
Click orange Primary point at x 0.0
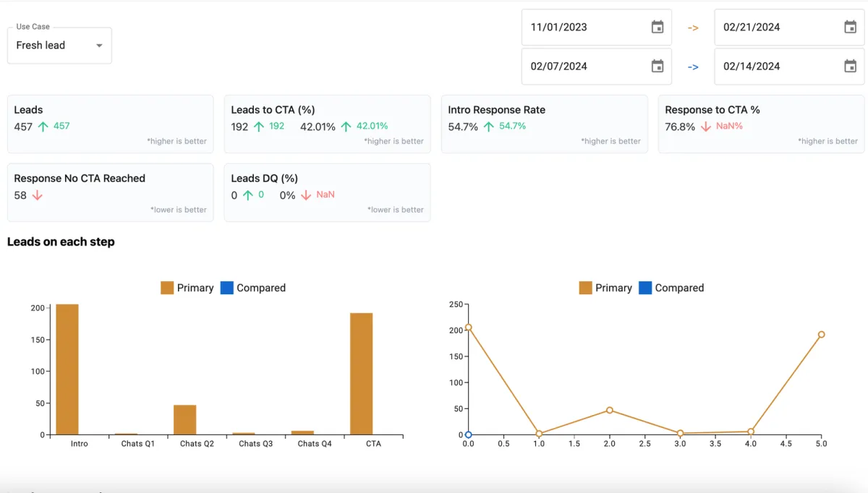468,327
